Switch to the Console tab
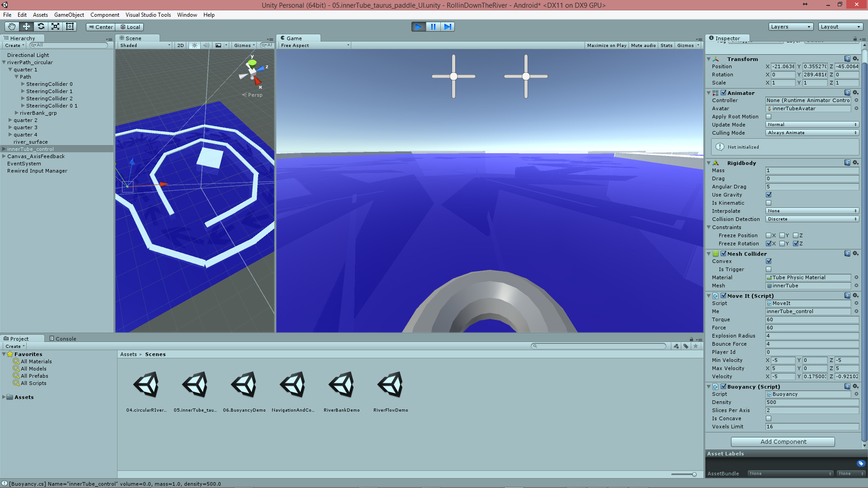 (x=63, y=338)
